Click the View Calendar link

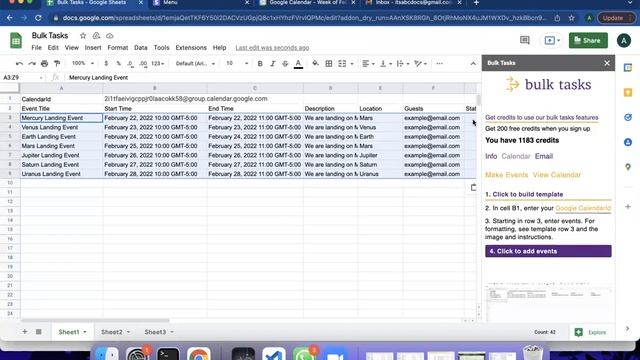coord(557,175)
